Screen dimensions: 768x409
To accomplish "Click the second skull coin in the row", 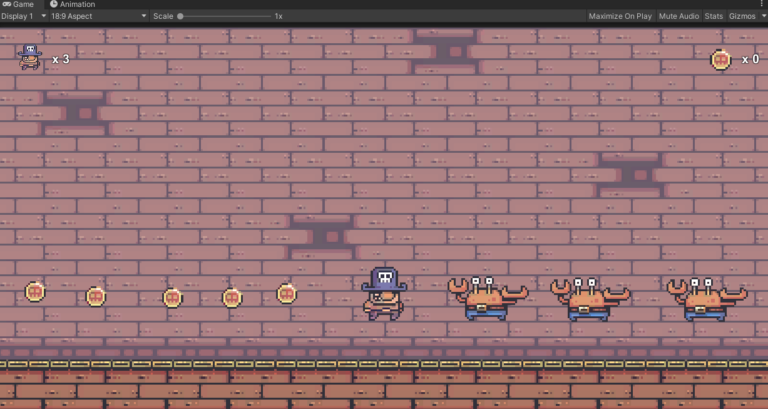I will pyautogui.click(x=96, y=296).
